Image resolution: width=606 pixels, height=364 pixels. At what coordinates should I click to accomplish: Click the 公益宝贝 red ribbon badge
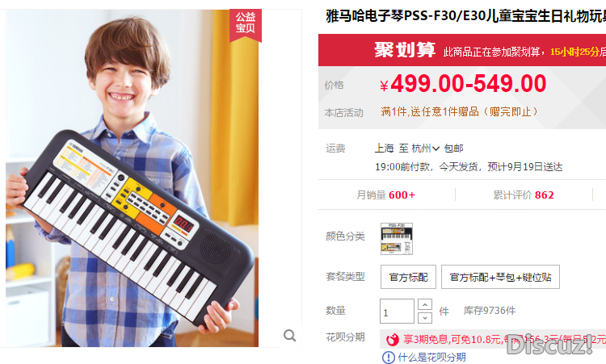246,25
